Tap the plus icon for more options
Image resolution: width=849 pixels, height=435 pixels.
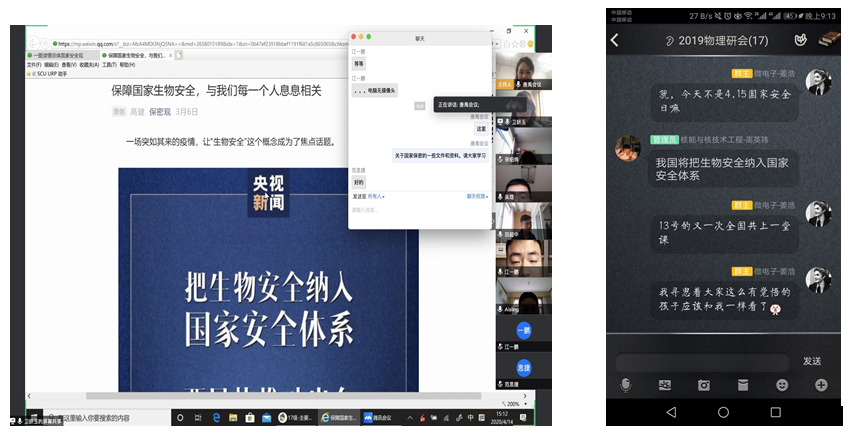(x=821, y=385)
